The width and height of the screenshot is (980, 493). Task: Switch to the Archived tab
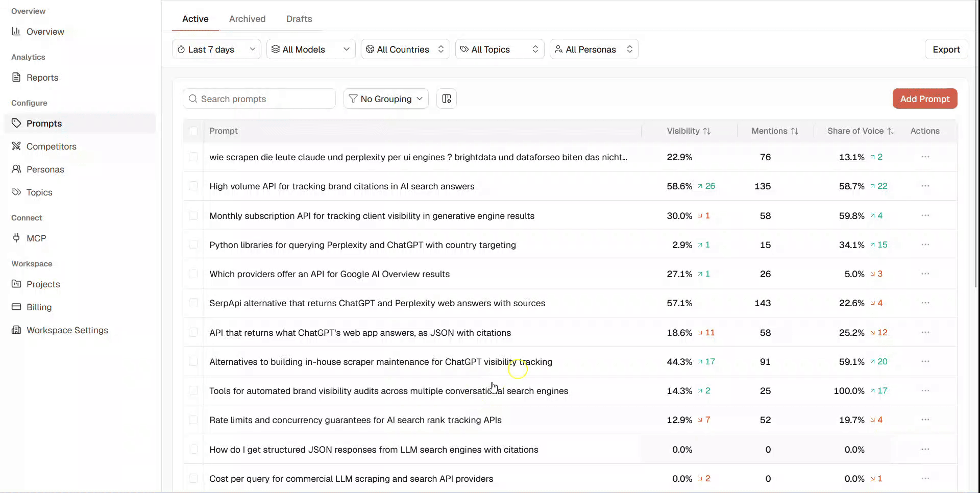point(247,19)
